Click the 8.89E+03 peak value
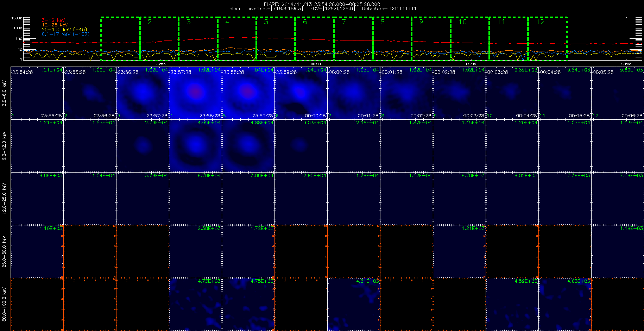 (51, 175)
